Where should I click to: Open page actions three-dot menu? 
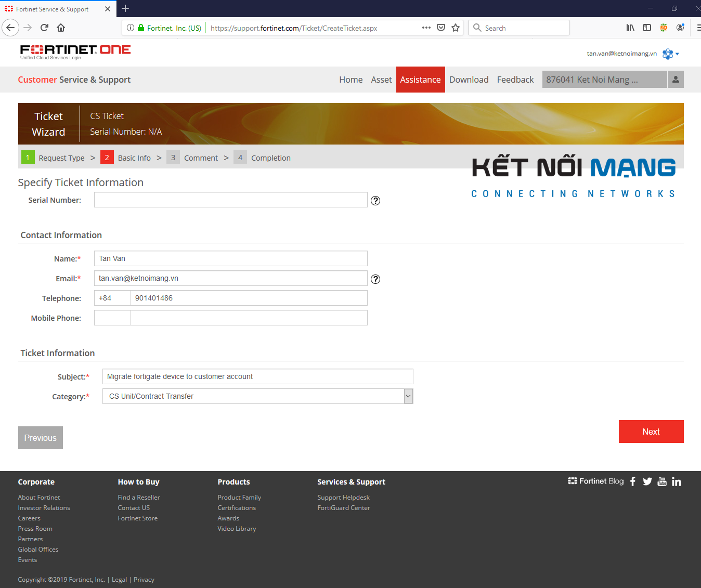426,28
